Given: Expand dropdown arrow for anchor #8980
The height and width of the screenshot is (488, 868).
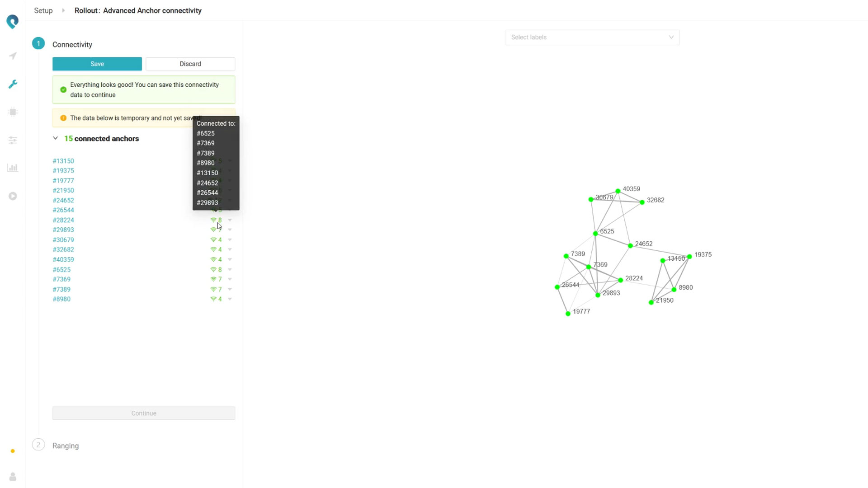Looking at the screenshot, I should click(230, 299).
